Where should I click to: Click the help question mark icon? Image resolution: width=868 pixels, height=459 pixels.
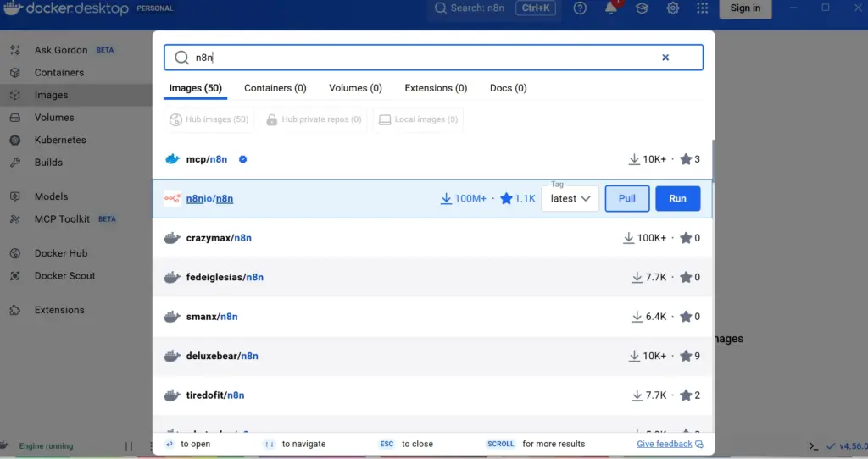tap(580, 8)
